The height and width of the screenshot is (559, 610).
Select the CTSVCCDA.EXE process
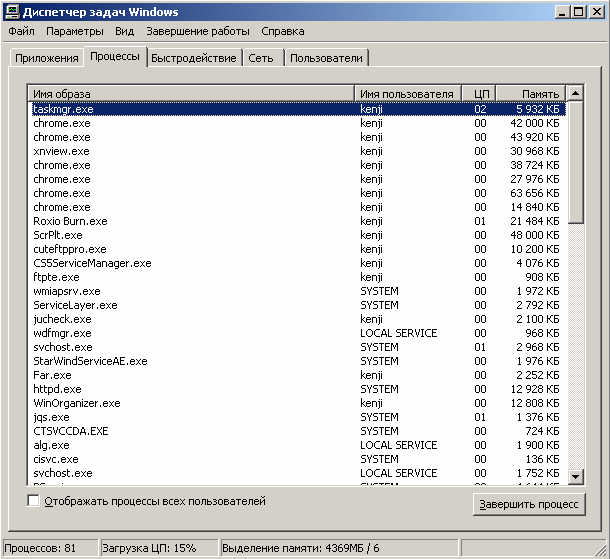[298, 431]
